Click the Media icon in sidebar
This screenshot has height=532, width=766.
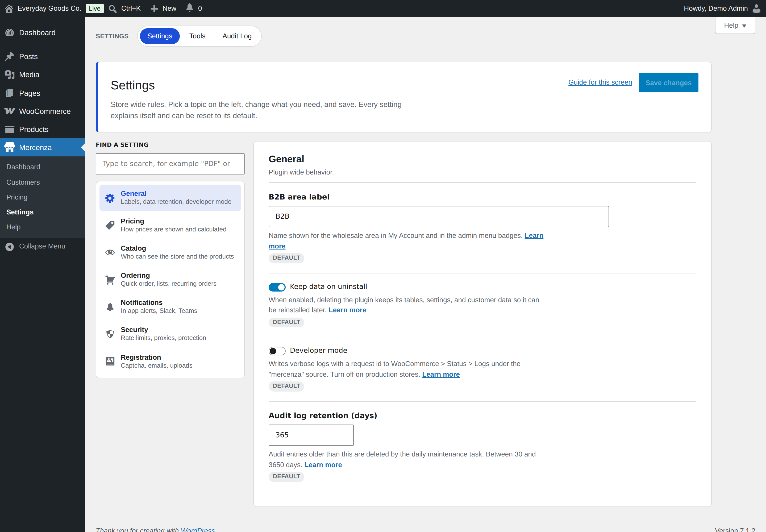[10, 75]
